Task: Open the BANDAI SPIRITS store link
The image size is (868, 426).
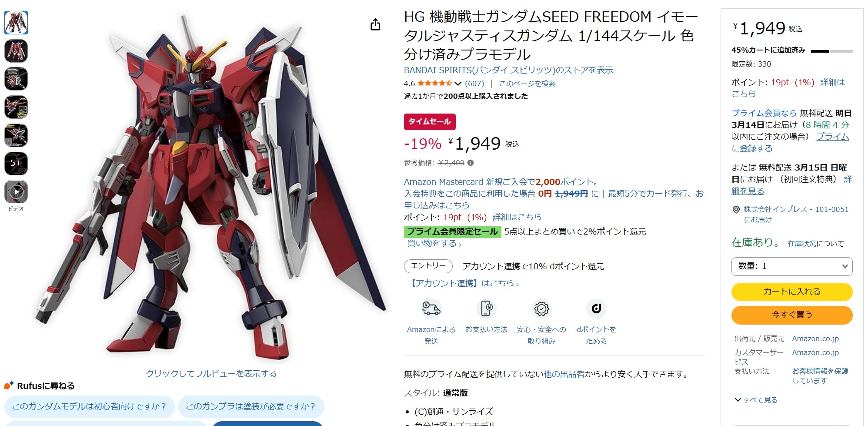Action: (508, 70)
